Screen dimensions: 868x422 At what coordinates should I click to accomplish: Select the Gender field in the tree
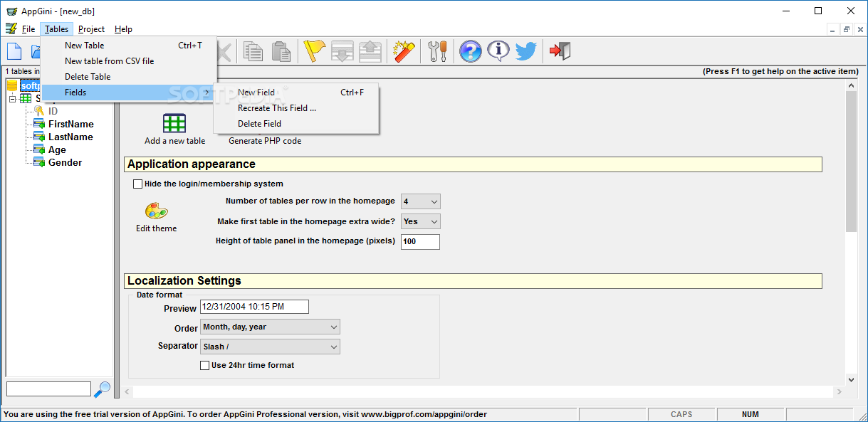(x=65, y=162)
